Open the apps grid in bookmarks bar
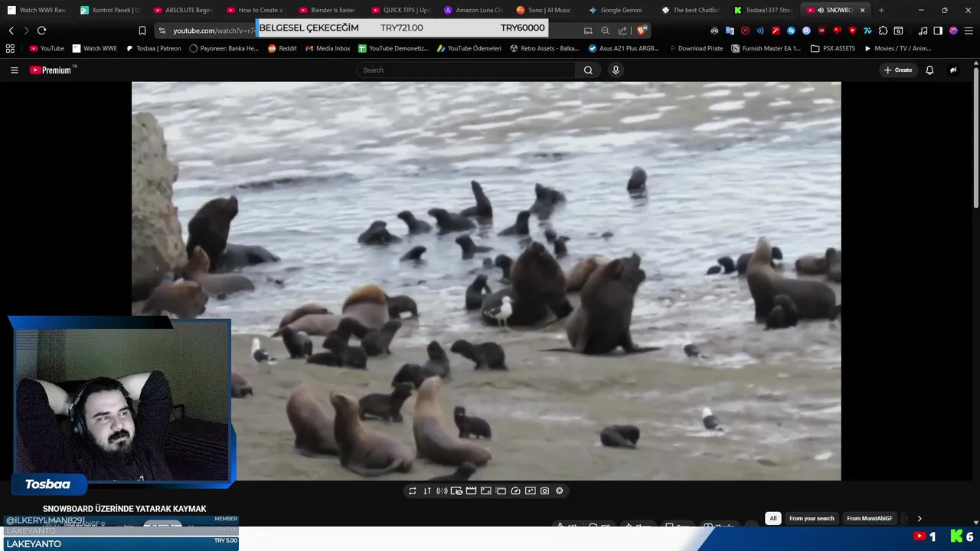Screen dimensions: 980x551 click(10, 48)
